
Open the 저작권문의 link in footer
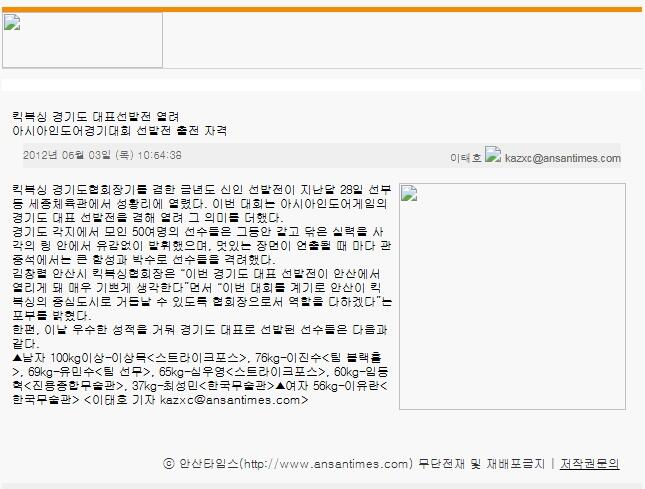click(x=590, y=463)
